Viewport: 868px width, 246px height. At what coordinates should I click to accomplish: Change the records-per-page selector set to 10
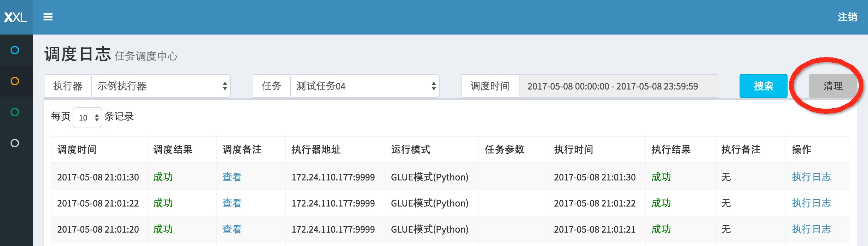[88, 118]
